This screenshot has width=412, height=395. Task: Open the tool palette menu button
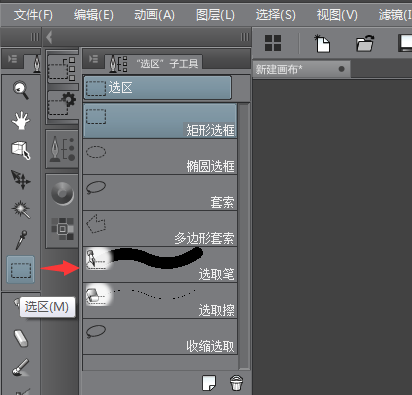[12, 59]
